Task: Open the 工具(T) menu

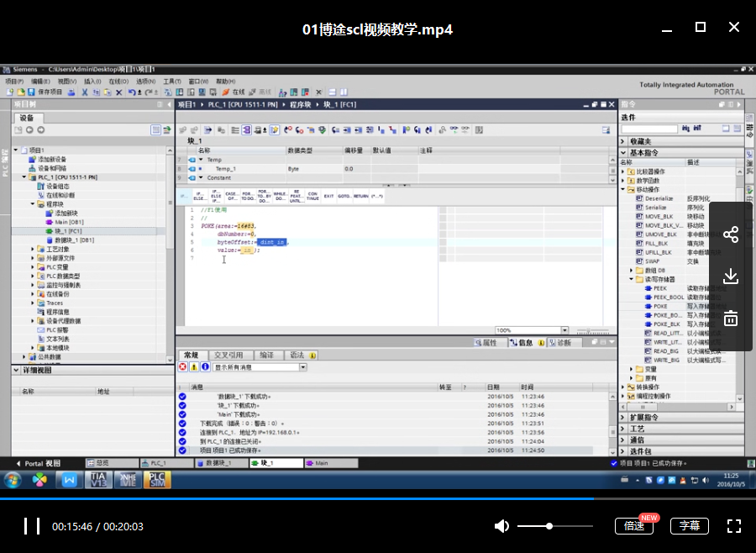Action: (171, 81)
